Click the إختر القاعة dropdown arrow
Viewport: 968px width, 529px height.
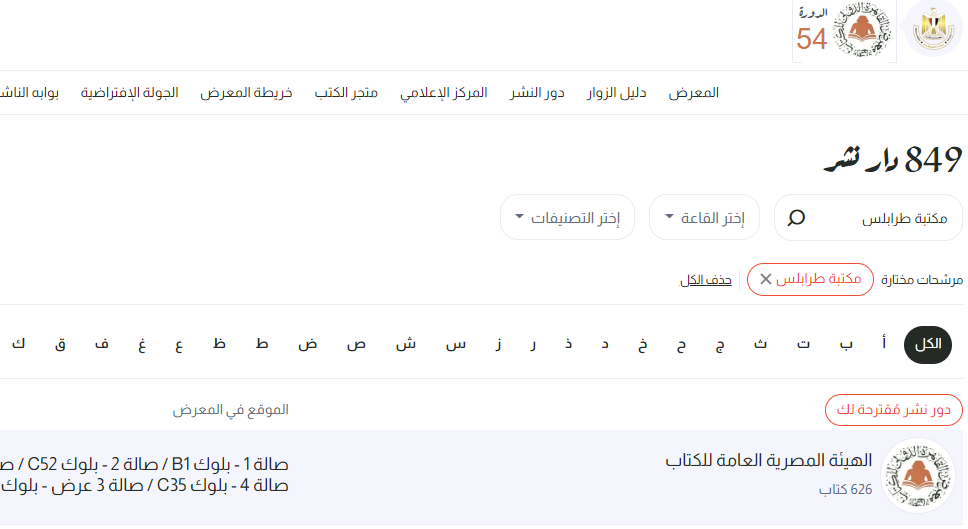coord(669,217)
